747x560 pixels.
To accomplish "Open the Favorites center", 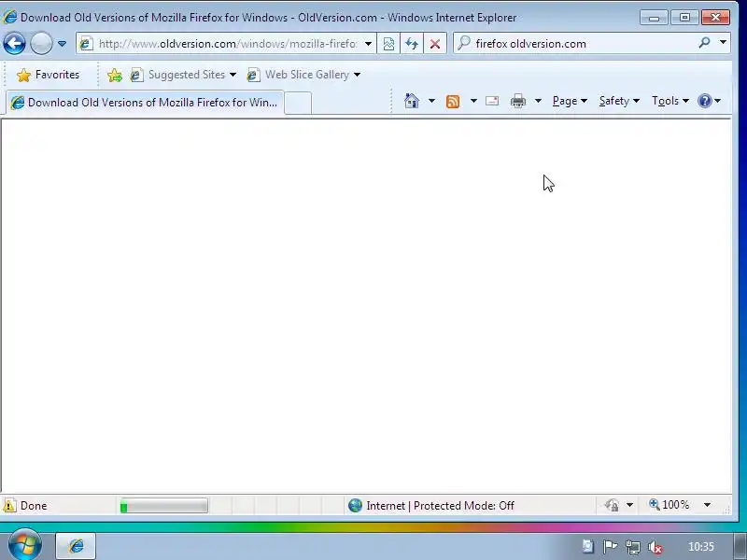I will (x=49, y=75).
